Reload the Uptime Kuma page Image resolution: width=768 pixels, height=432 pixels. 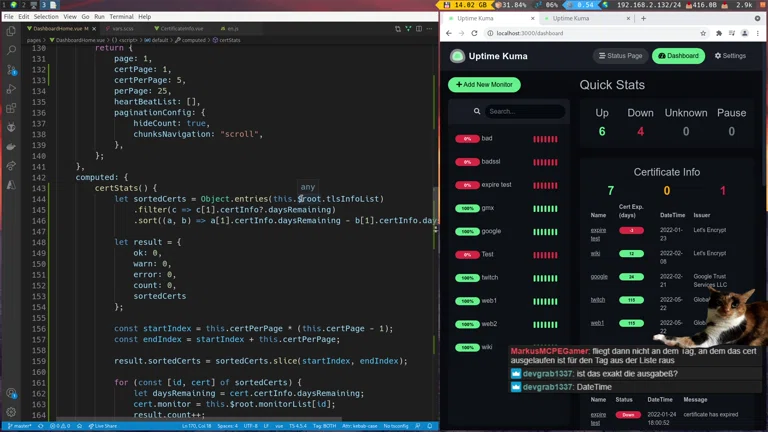(474, 33)
